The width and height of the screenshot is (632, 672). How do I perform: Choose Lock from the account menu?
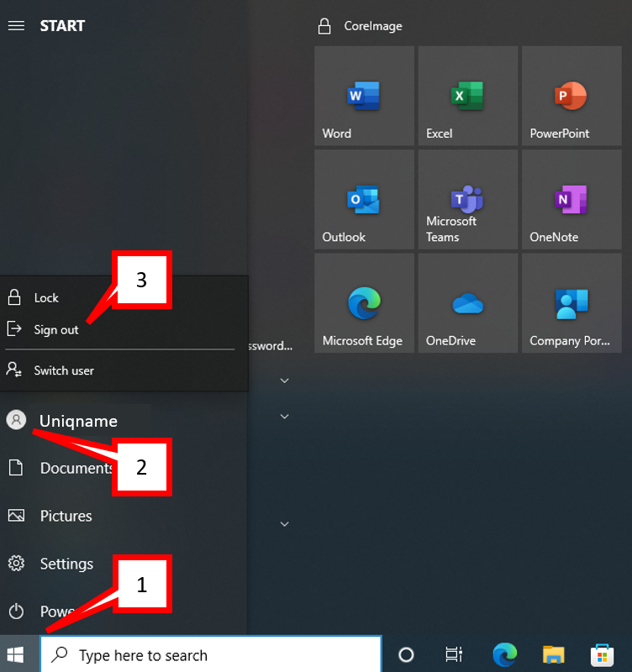coord(124,297)
